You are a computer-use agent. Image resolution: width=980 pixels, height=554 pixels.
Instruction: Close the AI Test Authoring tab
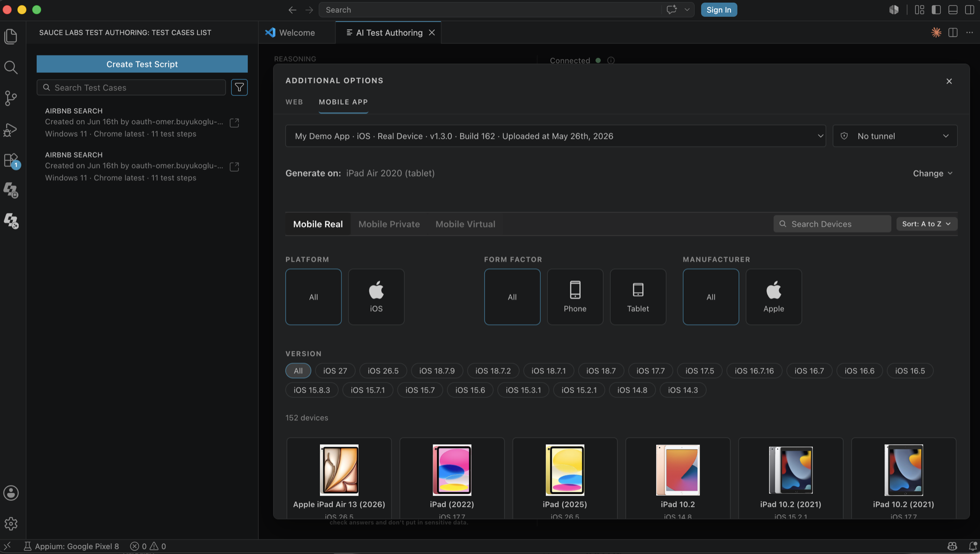432,32
